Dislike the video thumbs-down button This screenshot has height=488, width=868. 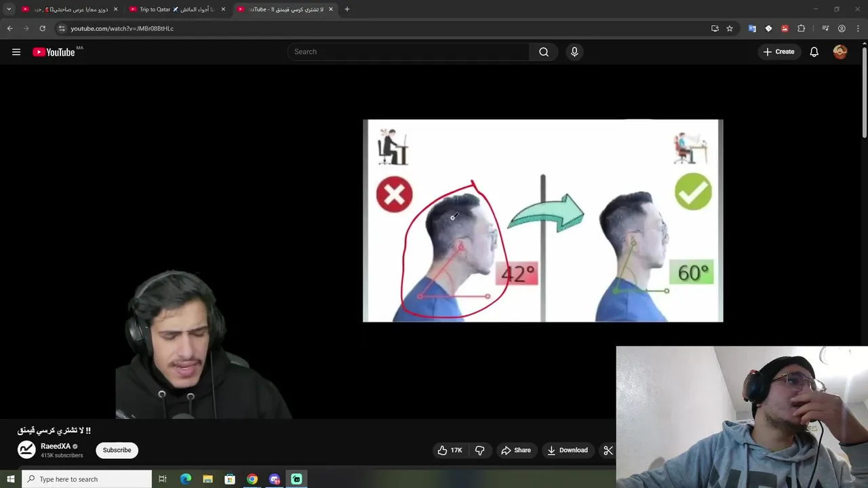(480, 450)
